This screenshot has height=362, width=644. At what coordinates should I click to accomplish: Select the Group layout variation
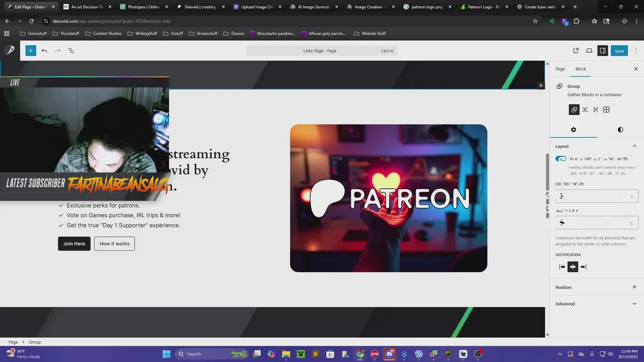(574, 110)
